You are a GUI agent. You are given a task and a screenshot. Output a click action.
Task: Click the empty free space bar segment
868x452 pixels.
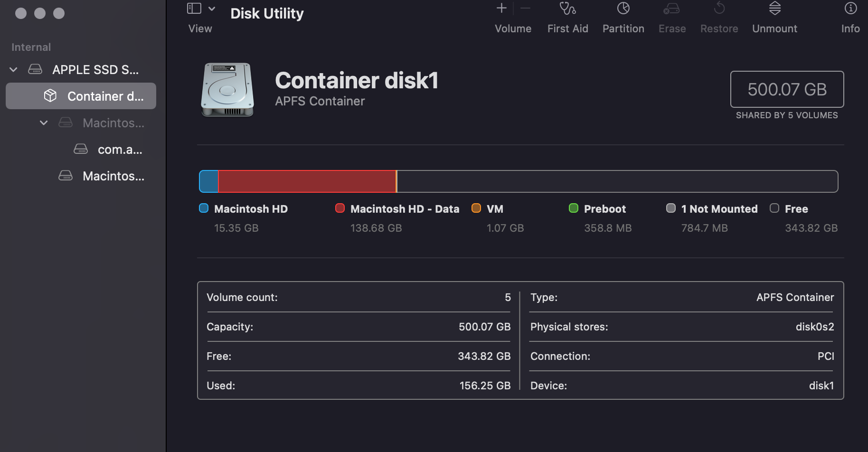coord(617,181)
